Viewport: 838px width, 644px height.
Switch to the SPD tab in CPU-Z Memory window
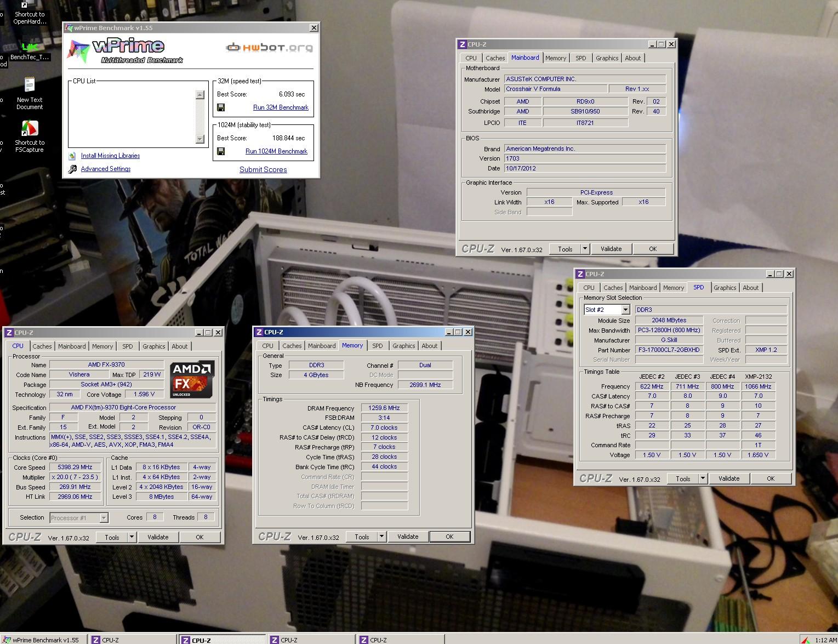tap(377, 346)
